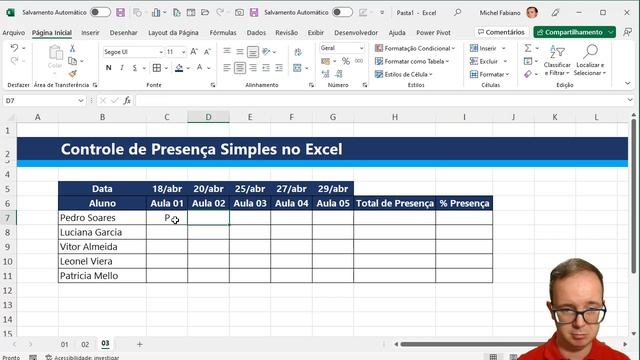The image size is (640, 360).
Task: Click the fx insert function icon
Action: coord(127,100)
